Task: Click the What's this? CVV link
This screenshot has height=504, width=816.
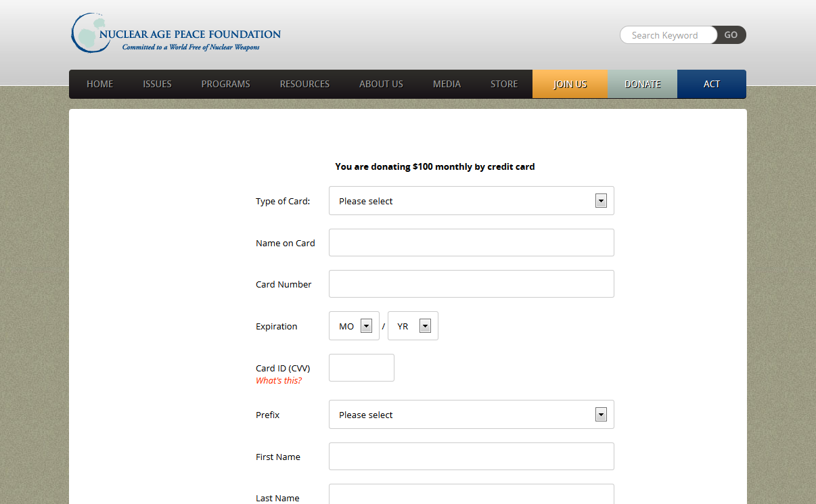Action: (279, 381)
